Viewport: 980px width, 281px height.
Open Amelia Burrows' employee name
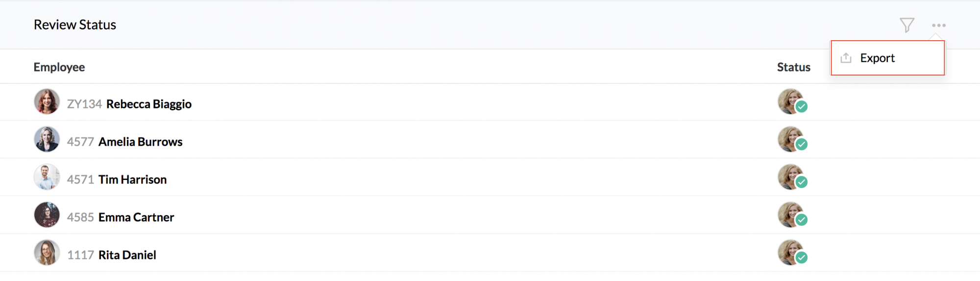pos(140,142)
